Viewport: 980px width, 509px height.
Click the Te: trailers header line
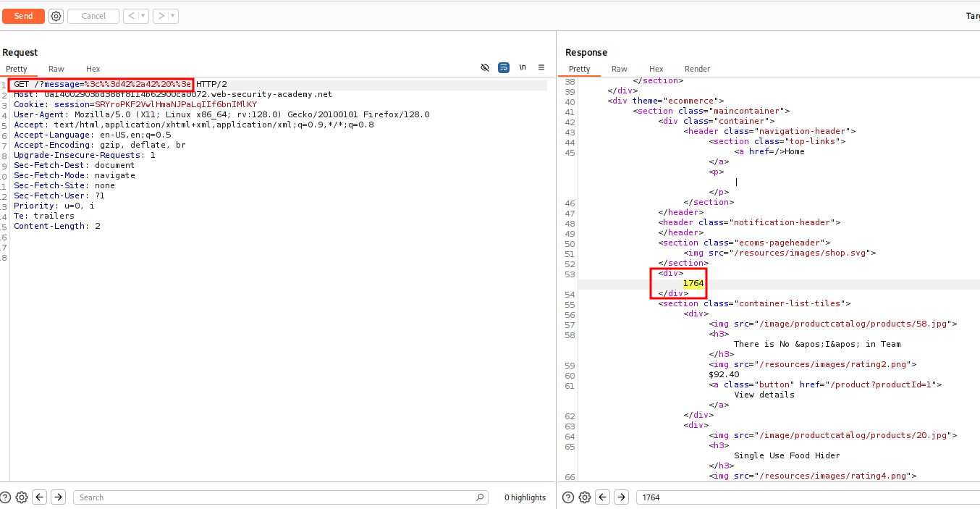pyautogui.click(x=44, y=216)
